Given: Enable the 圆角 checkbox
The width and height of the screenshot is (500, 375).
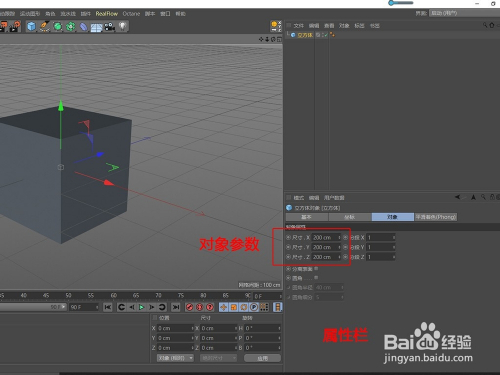Looking at the screenshot, I should click(x=316, y=278).
